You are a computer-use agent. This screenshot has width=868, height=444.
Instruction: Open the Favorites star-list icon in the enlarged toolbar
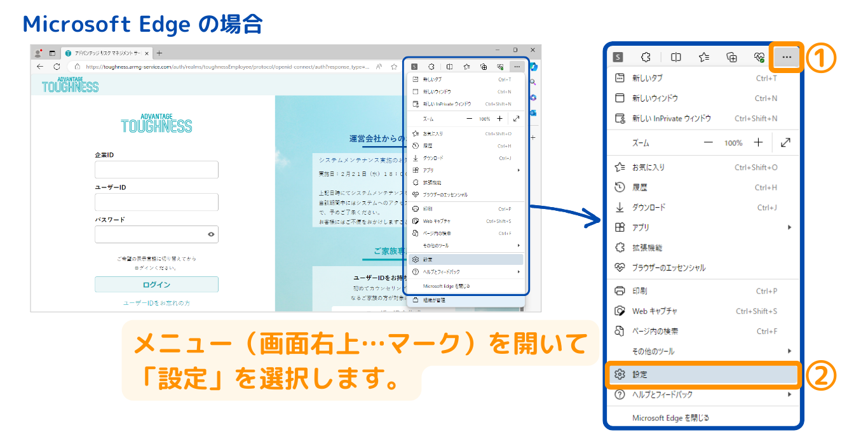(704, 57)
